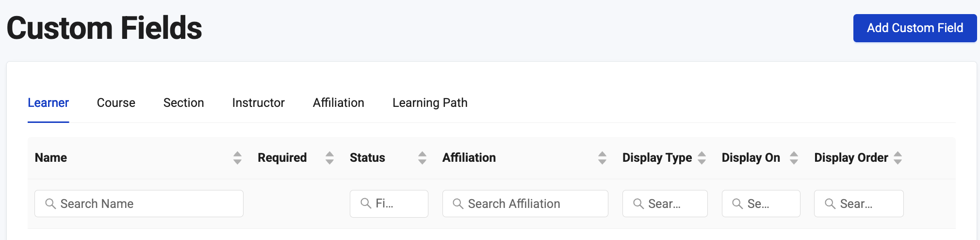Click the magnifier icon in Search Name
980x240 pixels.
tap(50, 204)
